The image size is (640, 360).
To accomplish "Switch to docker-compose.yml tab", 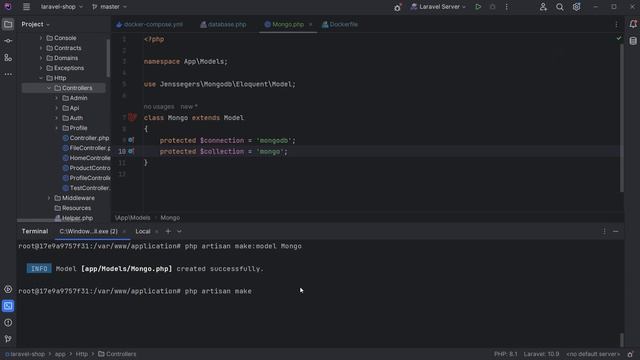I will (149, 24).
